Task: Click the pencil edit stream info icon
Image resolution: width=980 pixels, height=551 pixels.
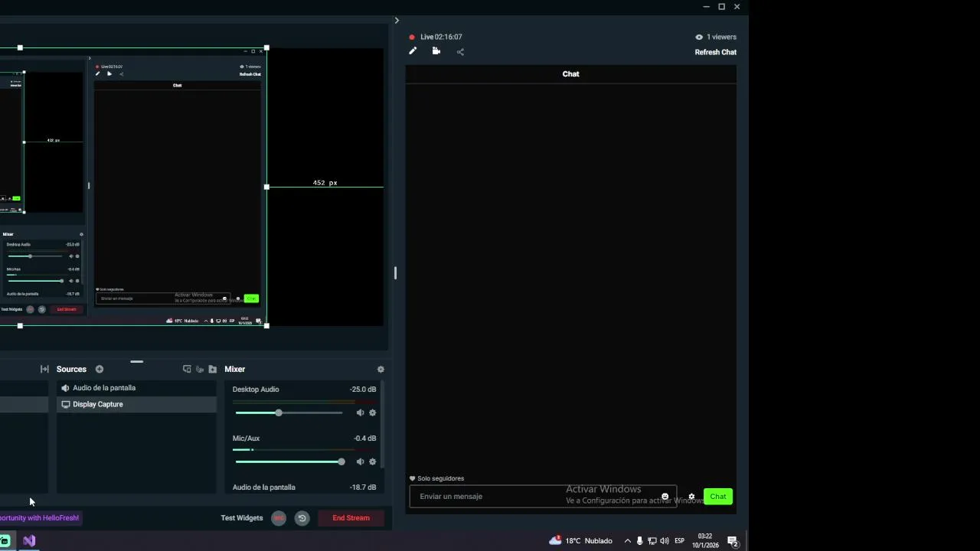Action: (x=413, y=51)
